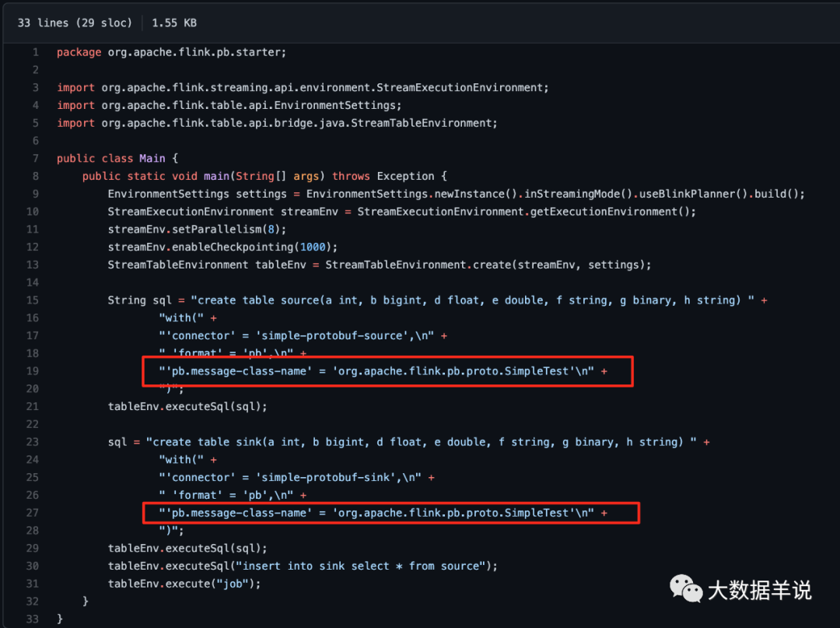Click 'tableEnv.executeSql(sql);' on line 29
Viewport: 840px width, 628px height.
pyautogui.click(x=187, y=548)
